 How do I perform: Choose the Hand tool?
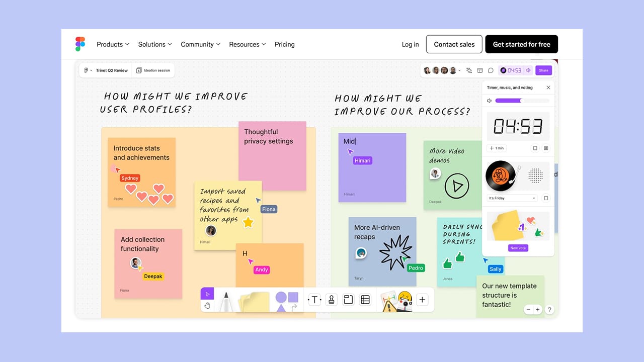tap(207, 306)
